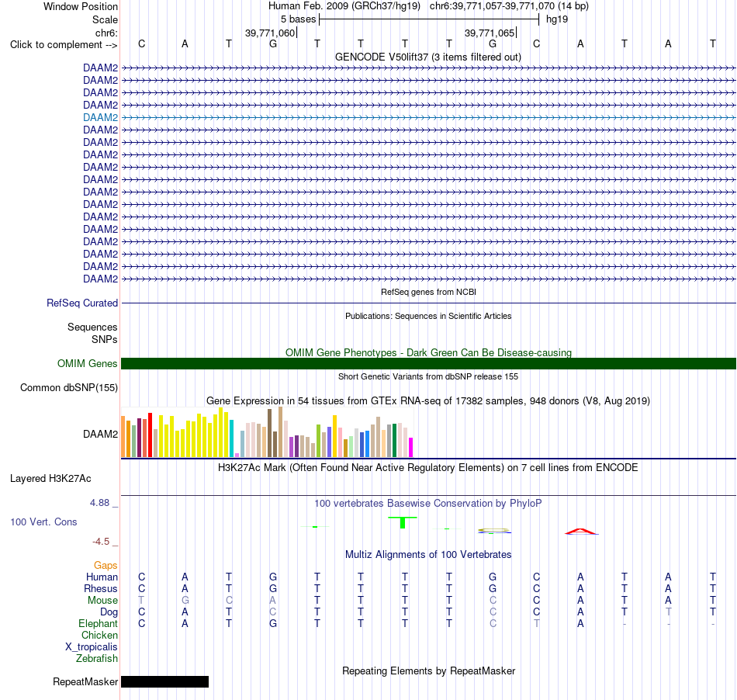
Task: Click the magenta last bar in GTEx chart
Action: [411, 447]
